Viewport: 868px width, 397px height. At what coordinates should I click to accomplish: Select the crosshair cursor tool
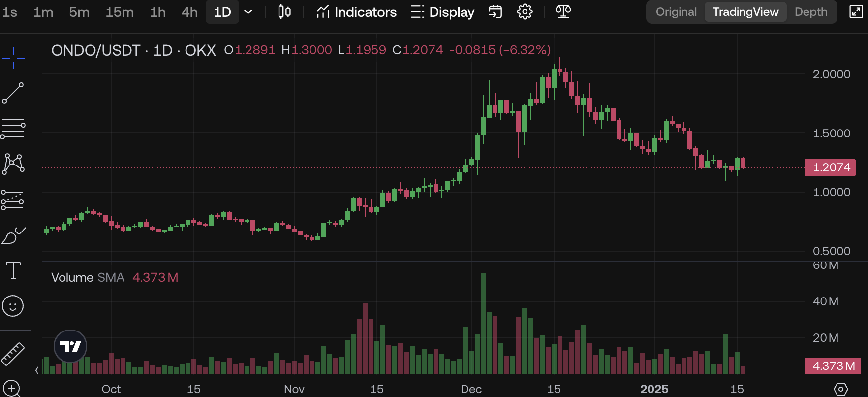click(x=13, y=58)
